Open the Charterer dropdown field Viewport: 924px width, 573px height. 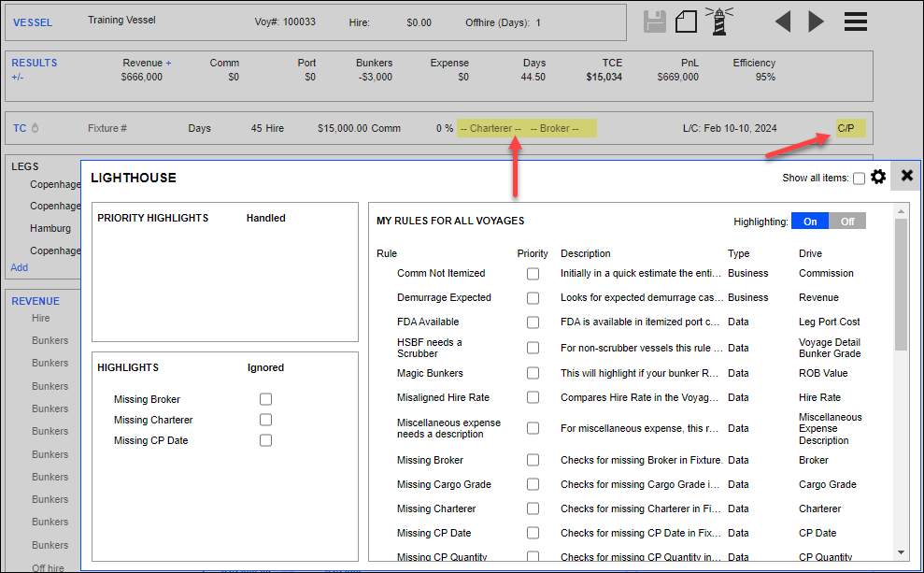(x=490, y=128)
